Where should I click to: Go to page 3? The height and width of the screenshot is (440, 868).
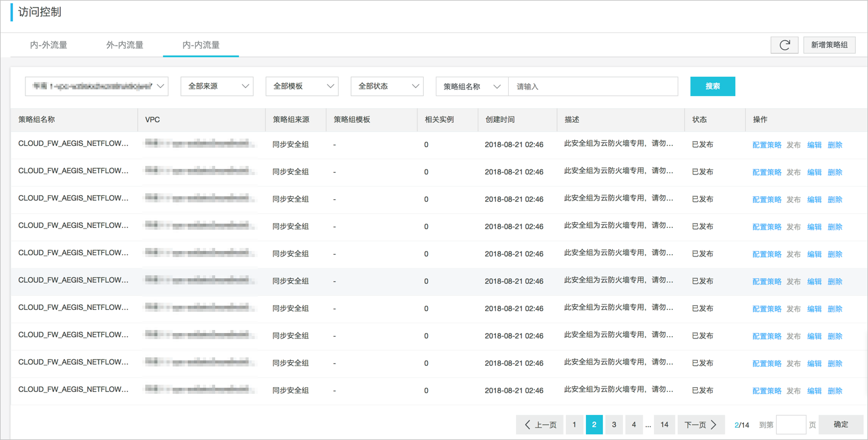[x=614, y=425]
